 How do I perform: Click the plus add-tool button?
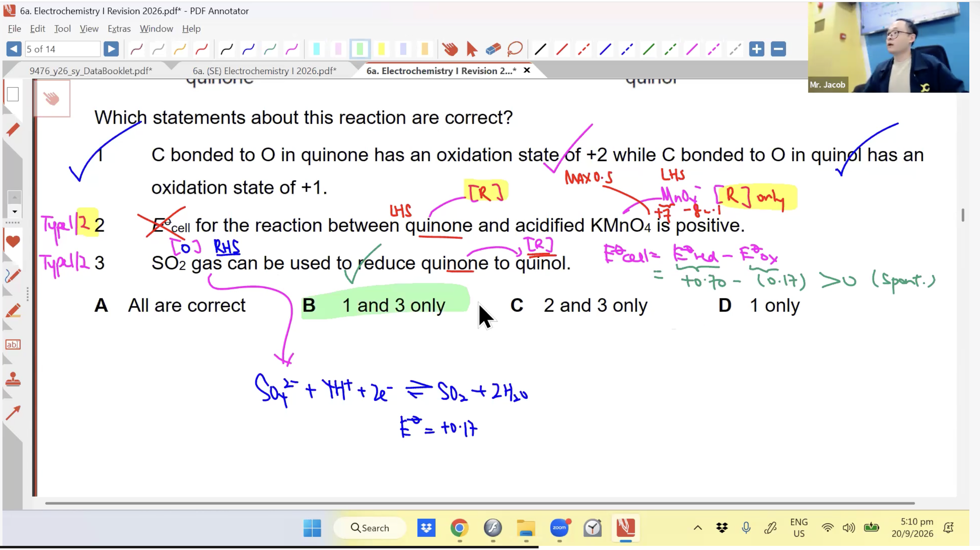(x=756, y=49)
